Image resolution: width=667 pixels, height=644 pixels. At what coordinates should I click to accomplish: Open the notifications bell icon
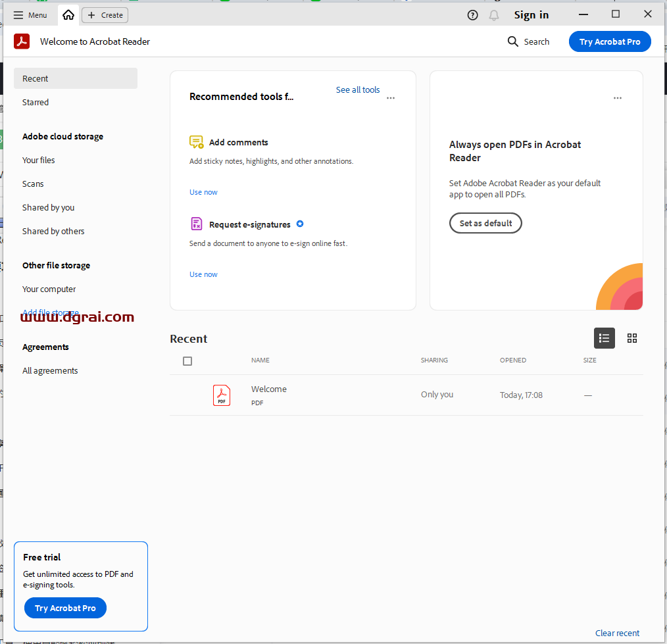click(x=493, y=15)
